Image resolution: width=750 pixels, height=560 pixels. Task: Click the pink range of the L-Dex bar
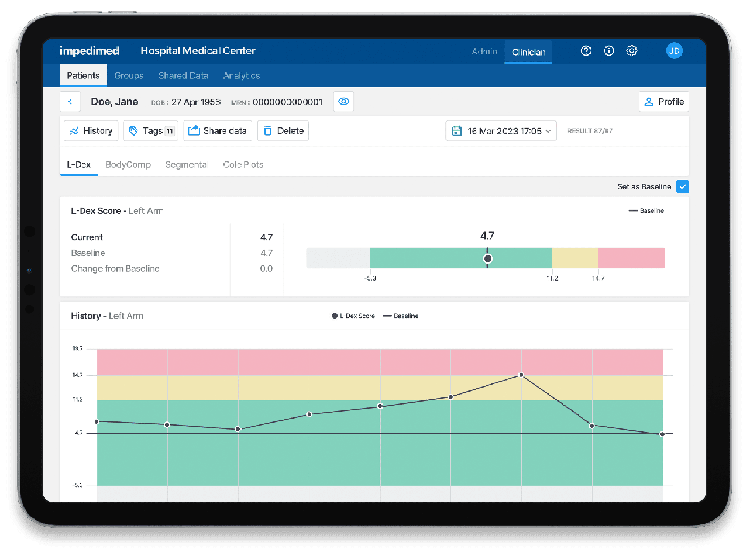pyautogui.click(x=632, y=258)
